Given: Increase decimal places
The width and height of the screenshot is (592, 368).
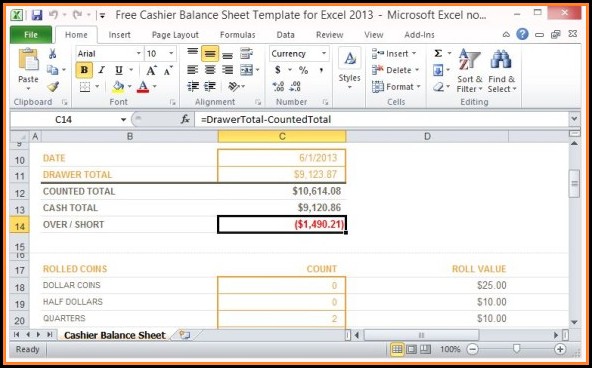Looking at the screenshot, I should (x=278, y=87).
